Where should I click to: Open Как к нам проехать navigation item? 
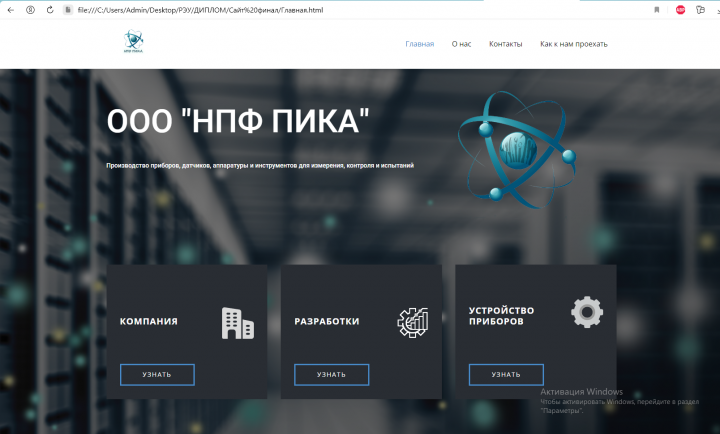[574, 44]
